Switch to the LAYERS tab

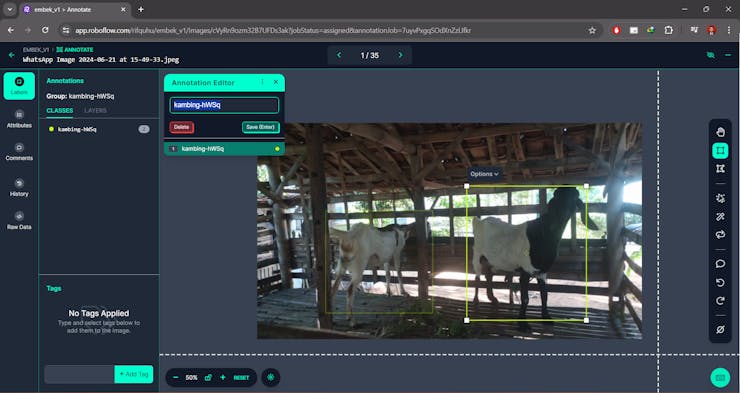95,110
